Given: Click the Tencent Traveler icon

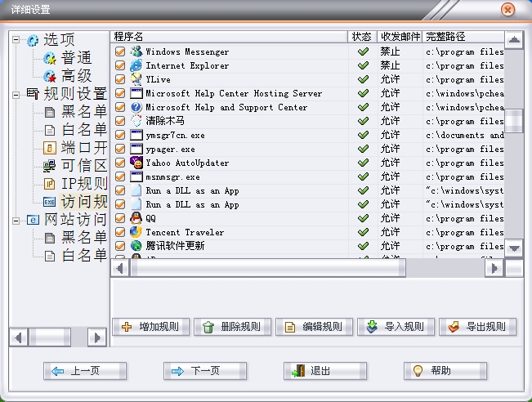Looking at the screenshot, I should coord(136,232).
